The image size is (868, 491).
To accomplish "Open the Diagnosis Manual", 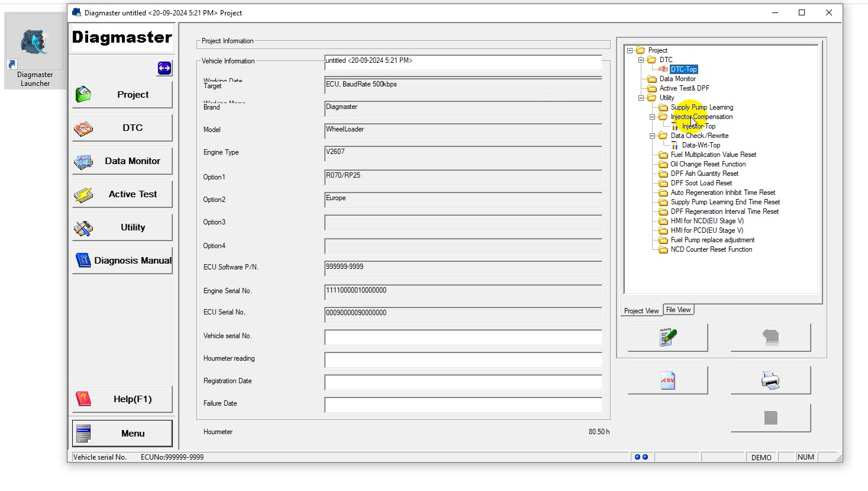I will pos(122,261).
